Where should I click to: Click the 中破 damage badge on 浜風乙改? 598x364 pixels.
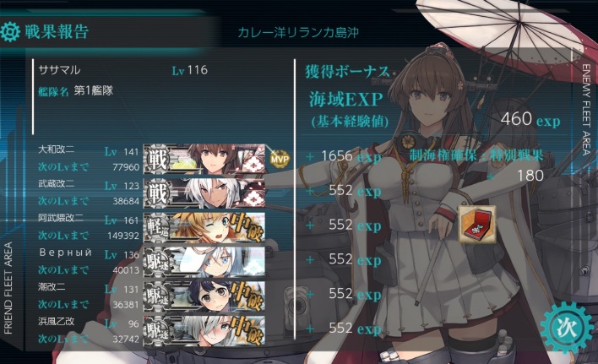click(x=247, y=330)
